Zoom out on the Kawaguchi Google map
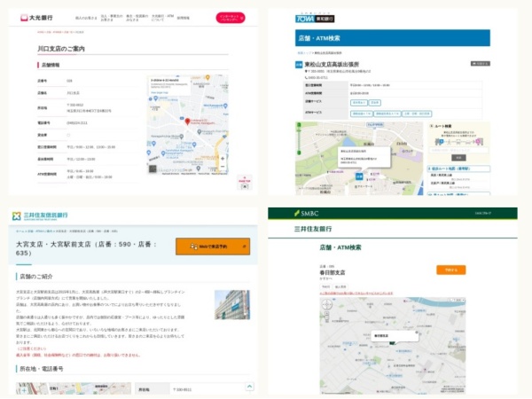 [223, 167]
